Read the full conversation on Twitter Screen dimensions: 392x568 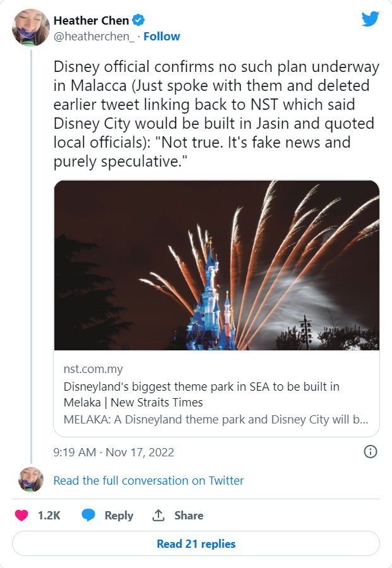(148, 480)
